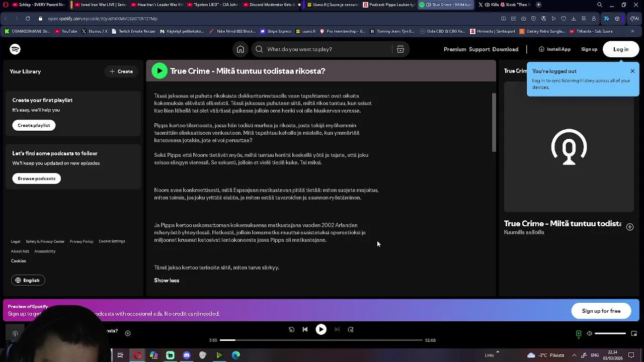
Task: Click Browse podcasts button
Action: [x=36, y=178]
